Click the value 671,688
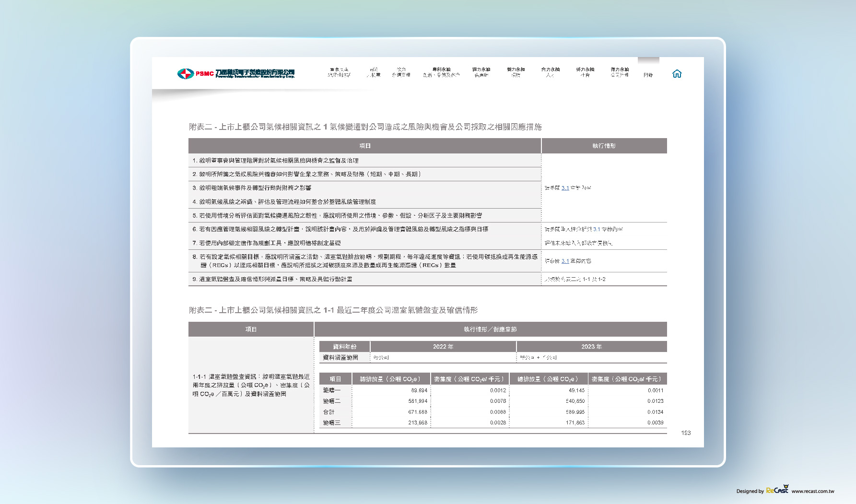 (418, 412)
